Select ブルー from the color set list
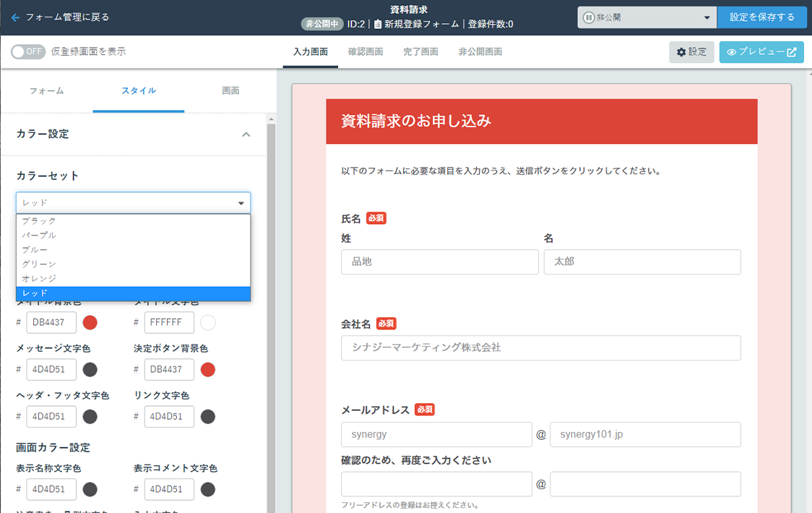This screenshot has height=513, width=812. click(35, 249)
